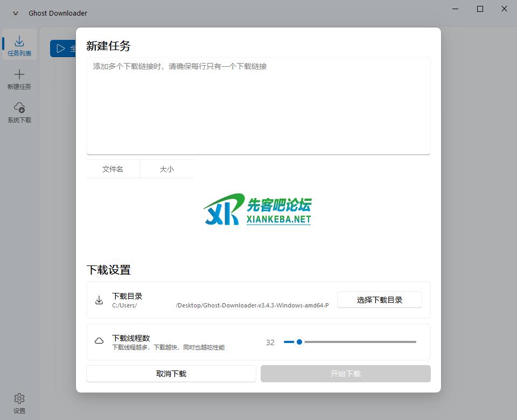Image resolution: width=517 pixels, height=420 pixels.
Task: Click the cloud icon beside 下载线程数
Action: [x=99, y=341]
